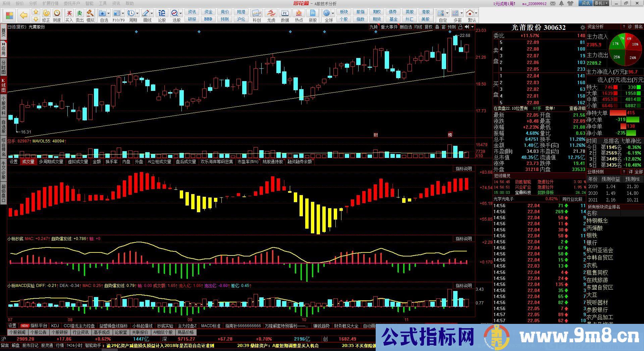
Task: Open settings gear beside 光莆股份 title
Action: [x=583, y=27]
